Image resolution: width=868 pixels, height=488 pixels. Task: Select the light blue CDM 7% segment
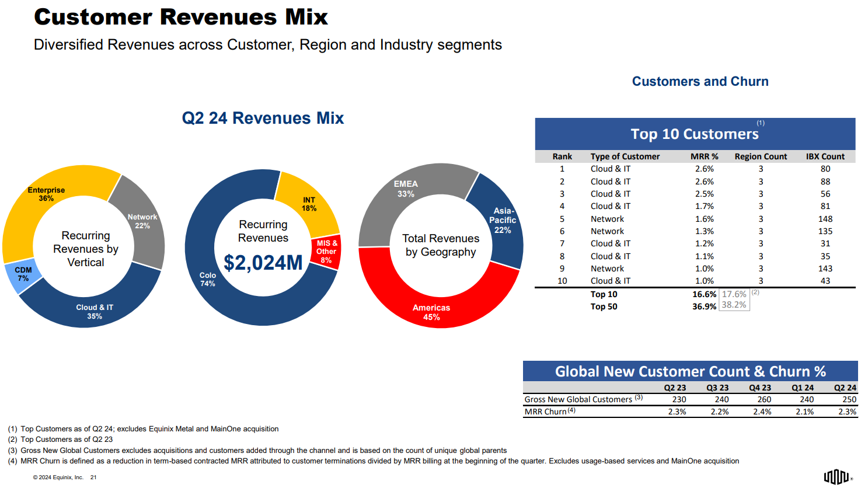23,274
